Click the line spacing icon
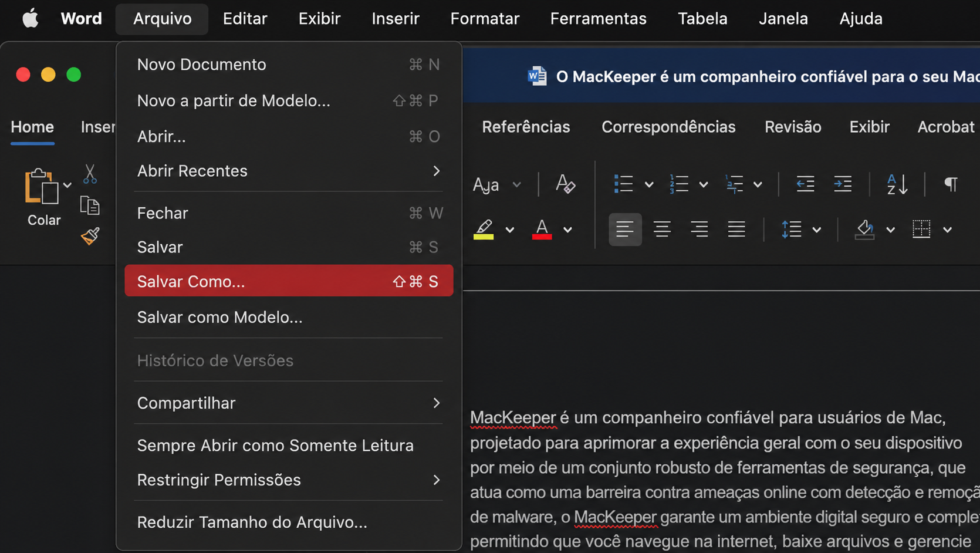This screenshot has width=980, height=553. tap(792, 229)
